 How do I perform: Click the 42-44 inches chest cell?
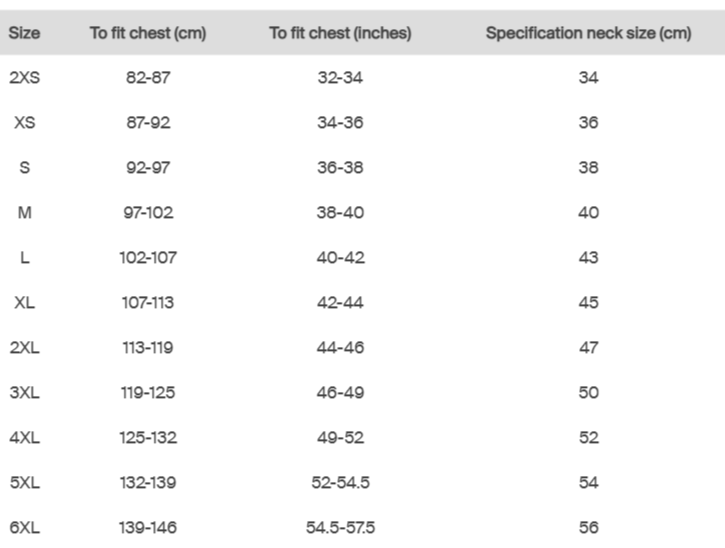(x=340, y=303)
